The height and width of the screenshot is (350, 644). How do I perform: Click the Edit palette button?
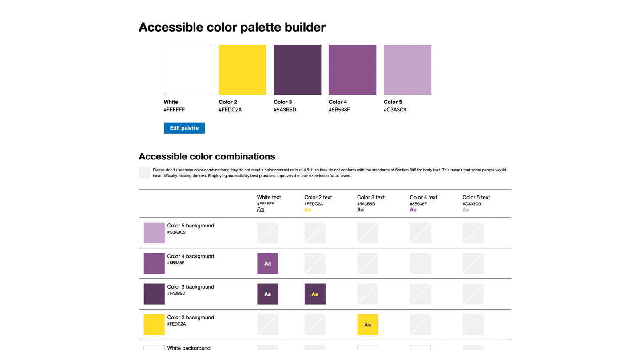coord(184,128)
